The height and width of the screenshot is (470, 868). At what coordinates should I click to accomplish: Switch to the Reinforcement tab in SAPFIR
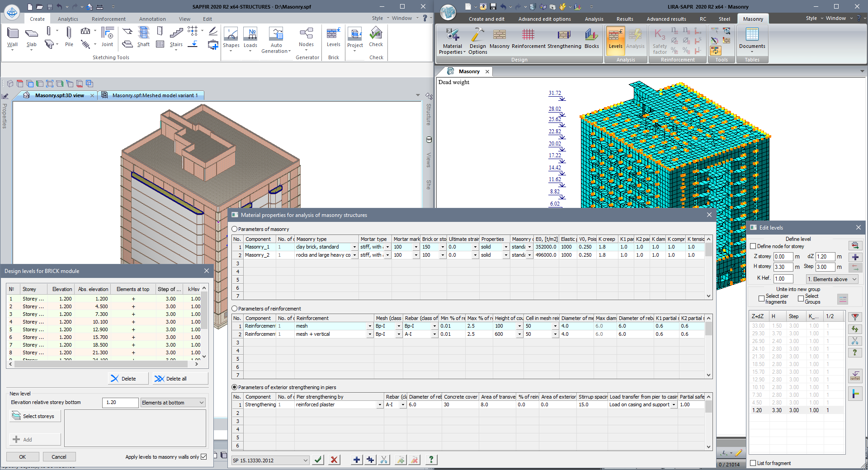[x=108, y=19]
